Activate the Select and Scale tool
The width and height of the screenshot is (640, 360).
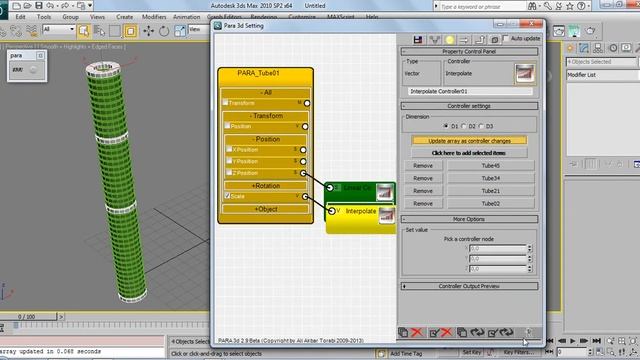180,31
